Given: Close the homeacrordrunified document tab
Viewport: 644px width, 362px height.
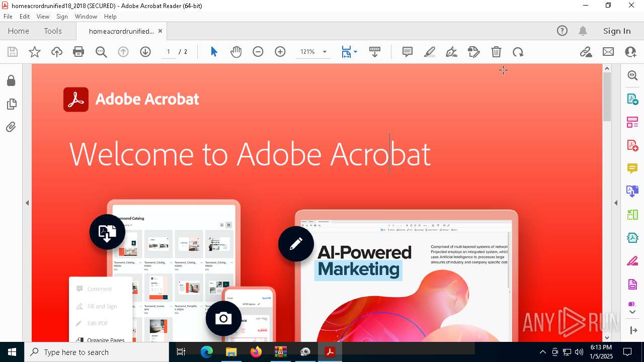Looking at the screenshot, I should tap(160, 31).
